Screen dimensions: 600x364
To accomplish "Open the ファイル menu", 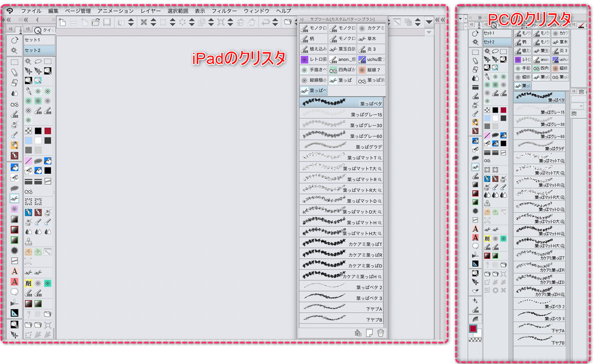I will pos(31,10).
